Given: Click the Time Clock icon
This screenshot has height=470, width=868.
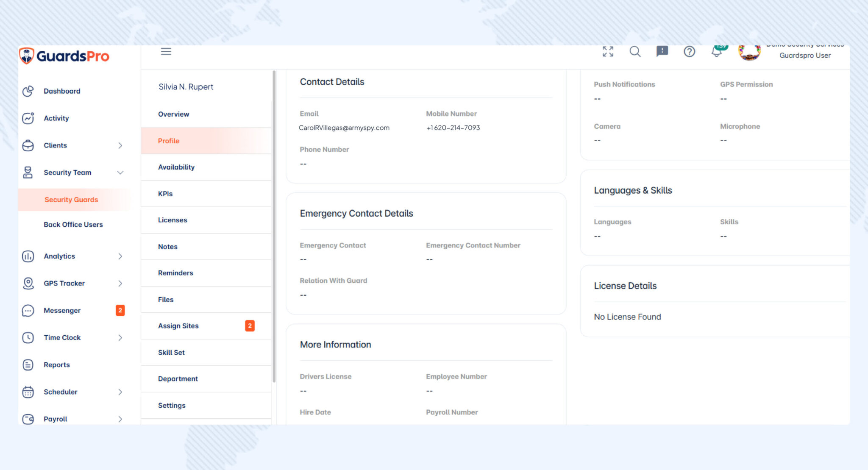Looking at the screenshot, I should click(28, 338).
